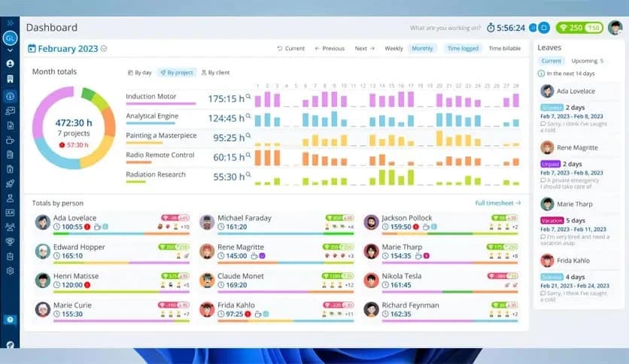Open the dropdown chevron below the GL avatar
Screen dimensions: 629x364
(10, 50)
